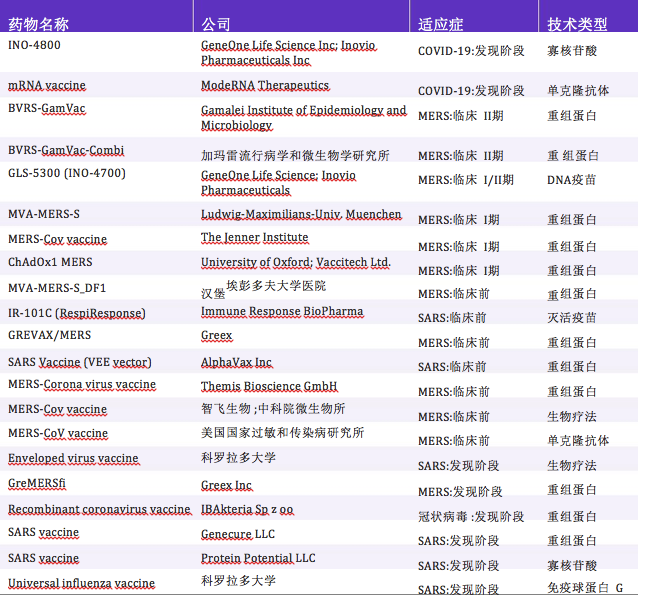Click the 技术类型 column header
The height and width of the screenshot is (595, 647).
point(577,24)
